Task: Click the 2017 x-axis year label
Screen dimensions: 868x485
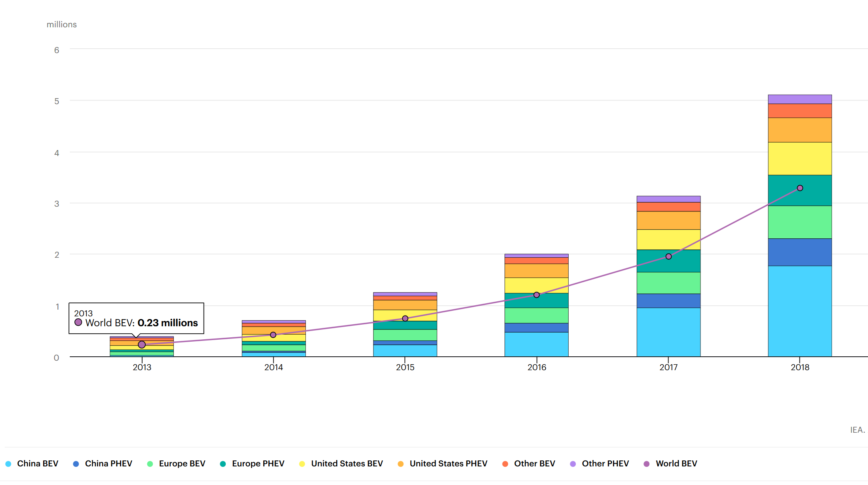Action: point(668,367)
